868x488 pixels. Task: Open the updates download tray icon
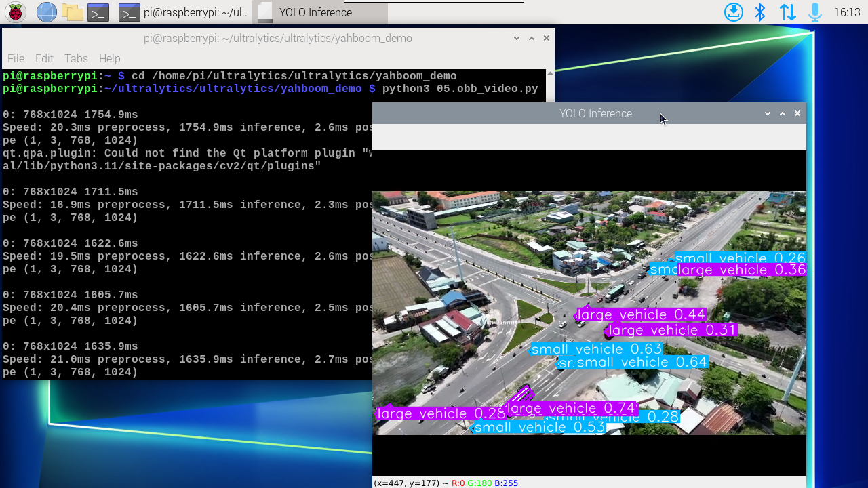734,12
